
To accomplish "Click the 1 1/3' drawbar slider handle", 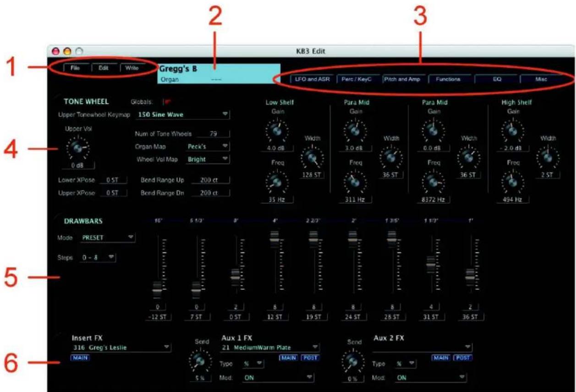I will (431, 264).
